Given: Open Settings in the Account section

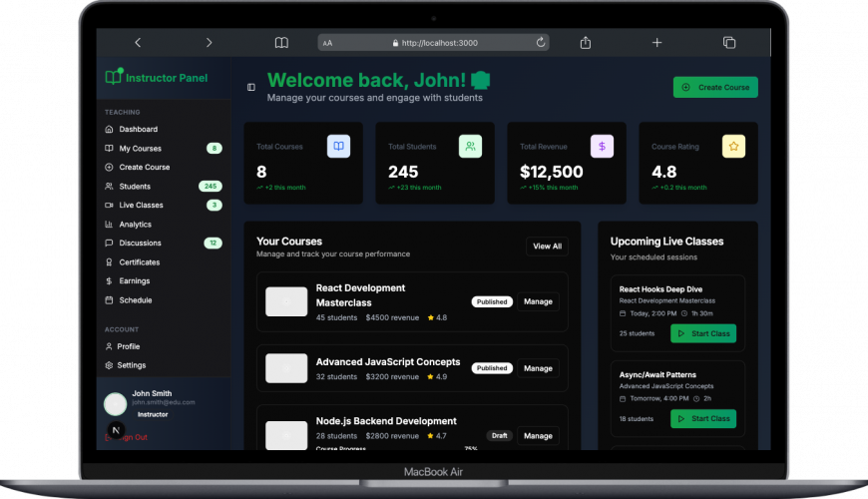Looking at the screenshot, I should point(164,365).
